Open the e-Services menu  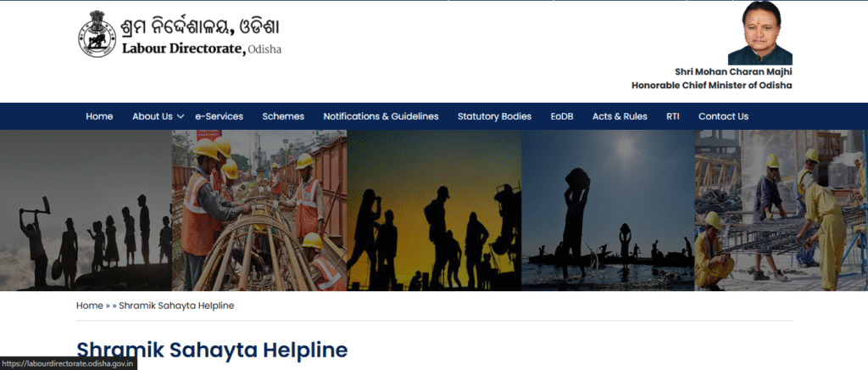tap(220, 116)
